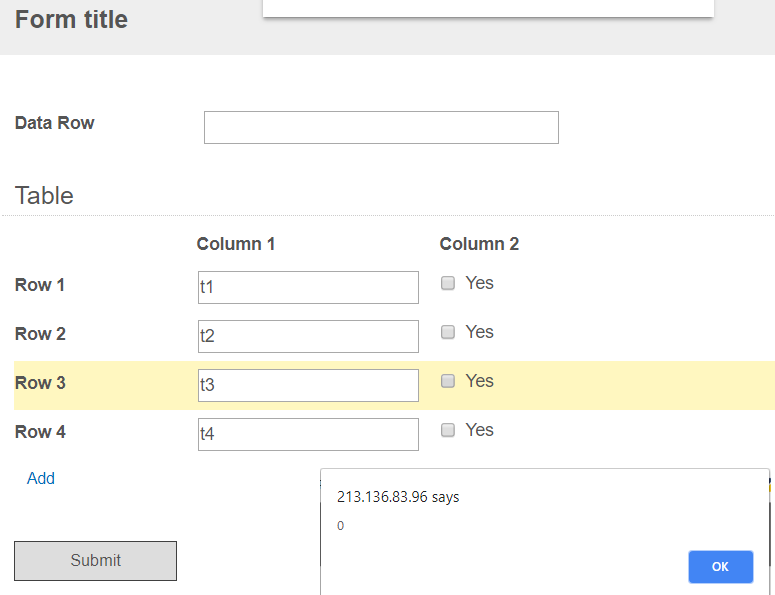Focus the Row 1 input containing t1
This screenshot has height=595, width=775.
(x=308, y=287)
